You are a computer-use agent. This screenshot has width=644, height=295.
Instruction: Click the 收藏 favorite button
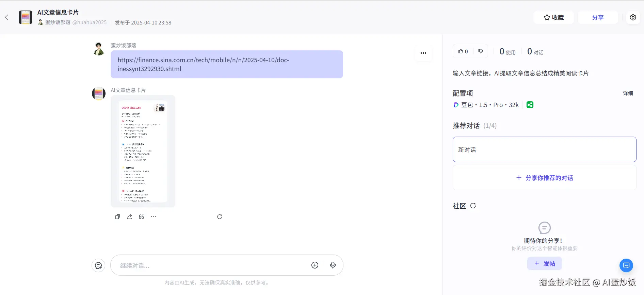554,17
